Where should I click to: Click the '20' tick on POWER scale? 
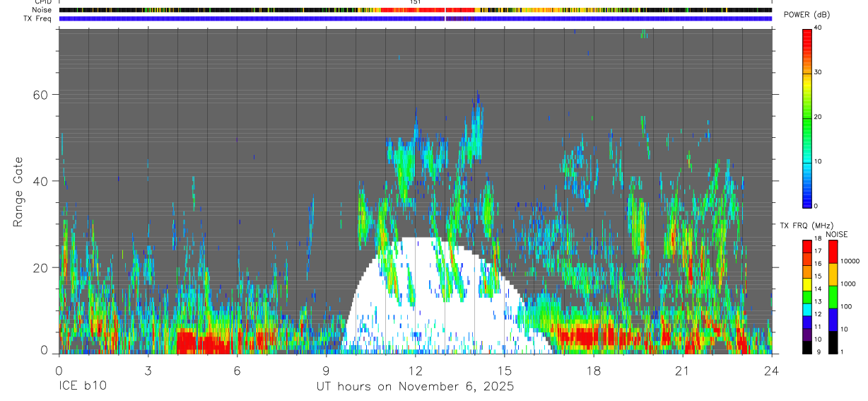coord(818,117)
